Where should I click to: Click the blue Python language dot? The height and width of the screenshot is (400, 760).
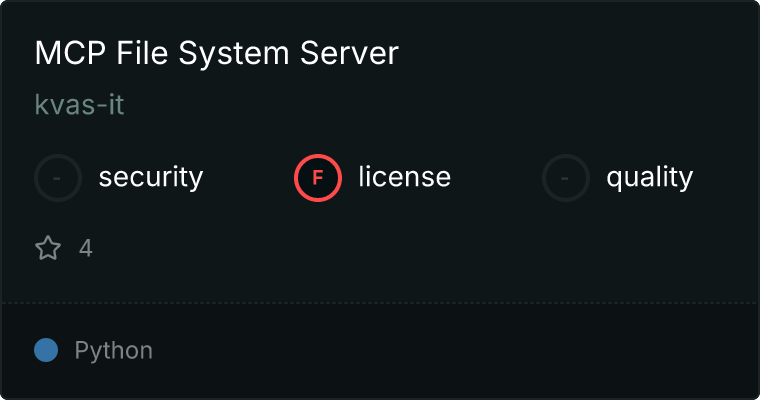46,350
